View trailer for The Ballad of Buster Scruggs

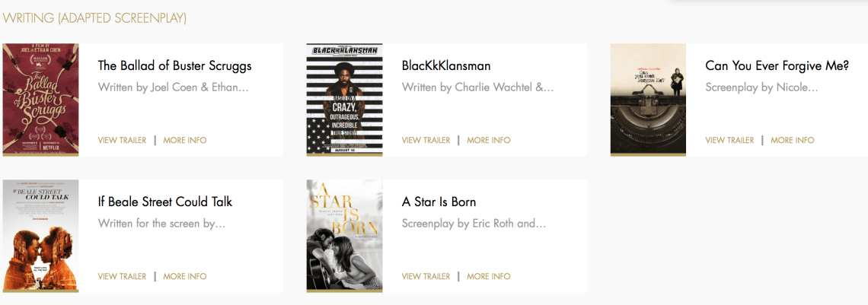tap(122, 140)
